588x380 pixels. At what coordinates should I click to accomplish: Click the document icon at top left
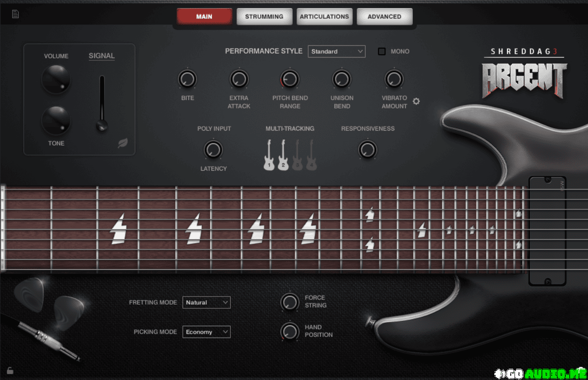point(16,14)
